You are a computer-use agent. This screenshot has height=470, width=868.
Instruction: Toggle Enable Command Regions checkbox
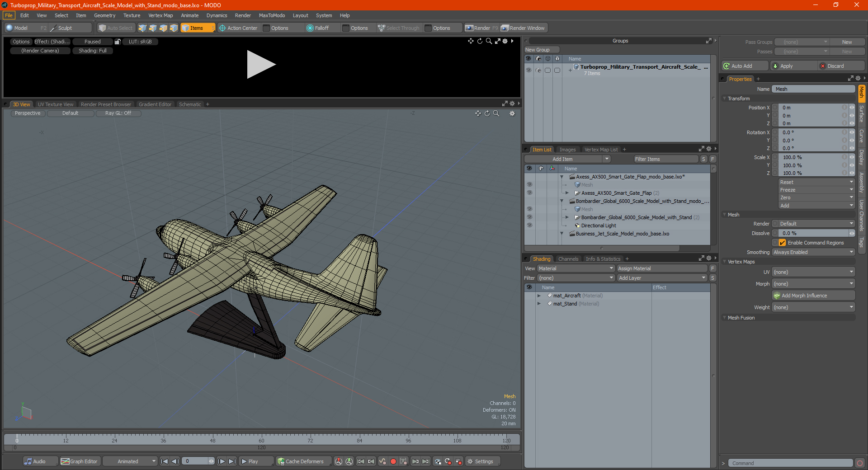click(783, 243)
